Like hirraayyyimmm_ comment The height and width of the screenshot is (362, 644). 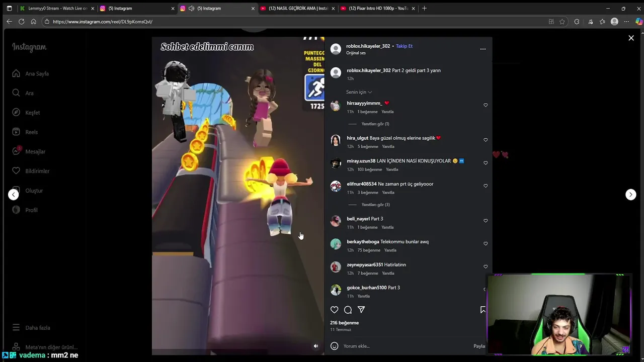[x=486, y=105]
